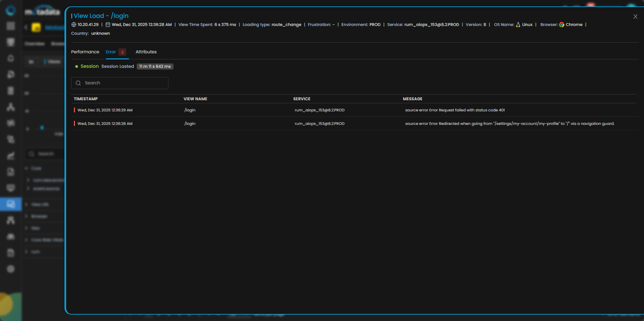Click the red error count badge
This screenshot has height=321, width=644.
click(122, 52)
